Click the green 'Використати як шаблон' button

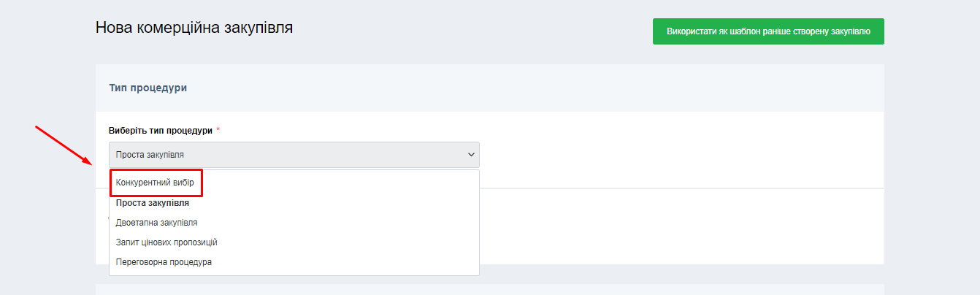768,31
